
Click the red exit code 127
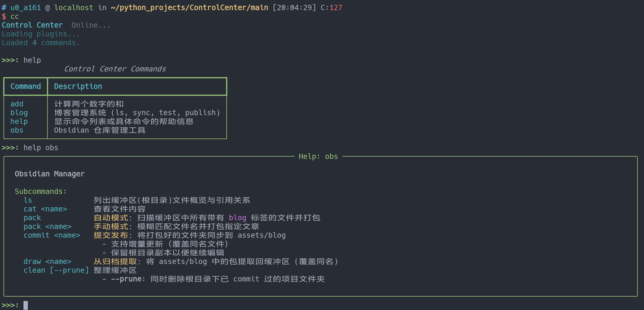tap(336, 8)
